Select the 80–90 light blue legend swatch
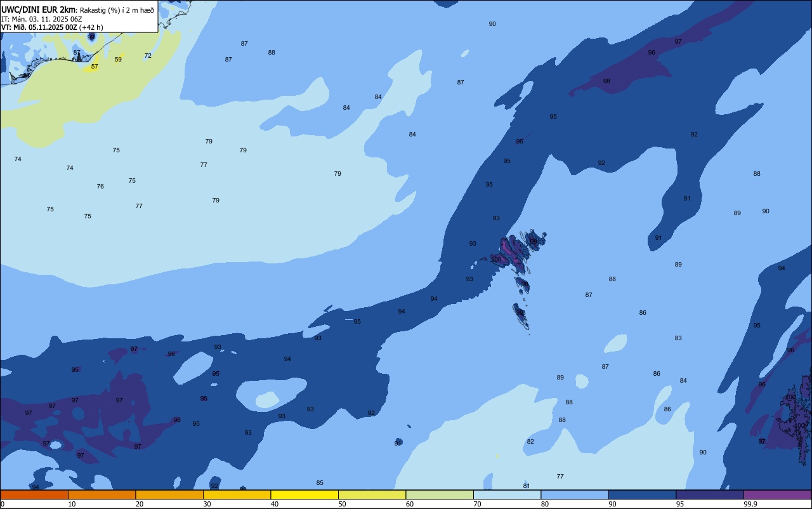This screenshot has height=509, width=812. 575,494
